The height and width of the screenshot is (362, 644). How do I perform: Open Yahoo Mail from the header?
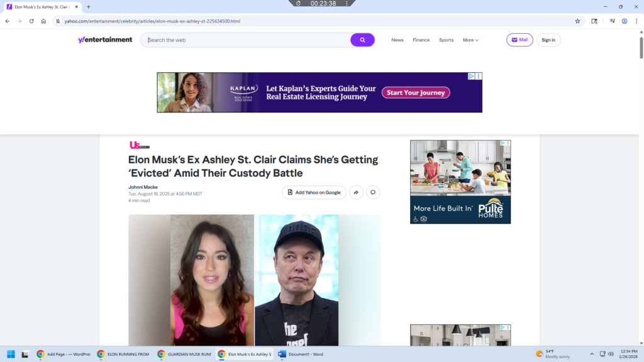[x=519, y=40]
